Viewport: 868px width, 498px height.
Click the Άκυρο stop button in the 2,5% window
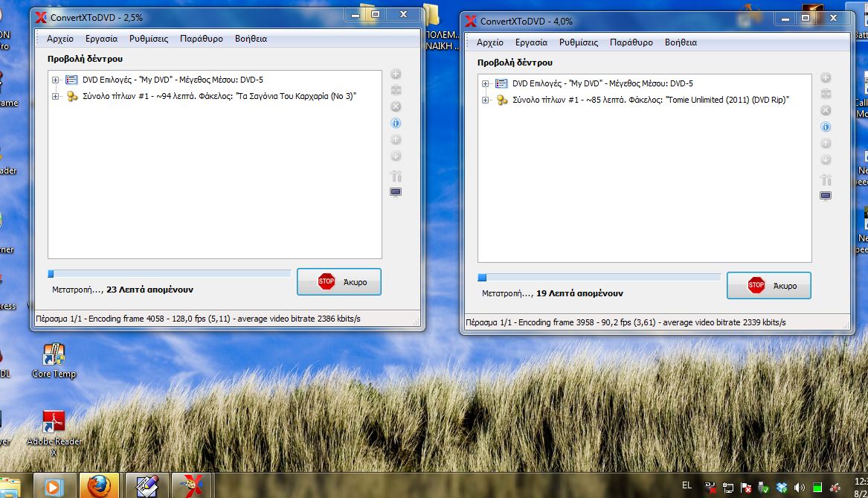coord(338,282)
